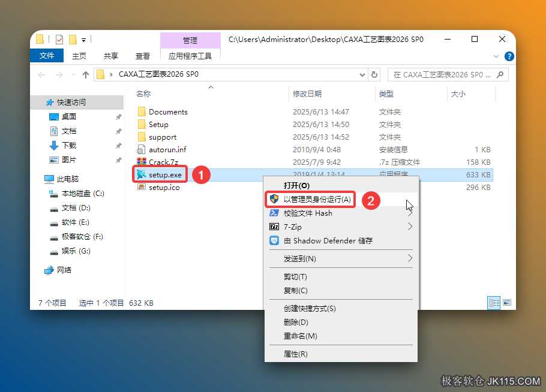The height and width of the screenshot is (392, 546).
Task: Choose 打开(O) in context menu
Action: [x=341, y=185]
